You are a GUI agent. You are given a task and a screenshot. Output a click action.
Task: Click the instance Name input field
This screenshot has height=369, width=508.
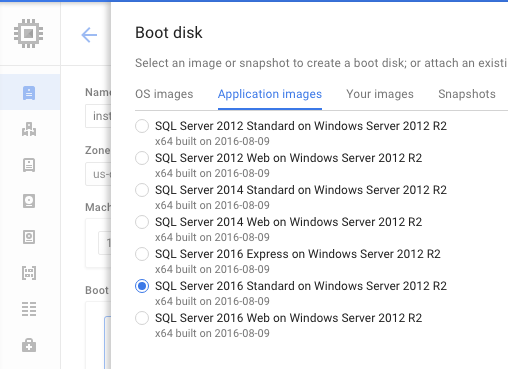pyautogui.click(x=98, y=116)
